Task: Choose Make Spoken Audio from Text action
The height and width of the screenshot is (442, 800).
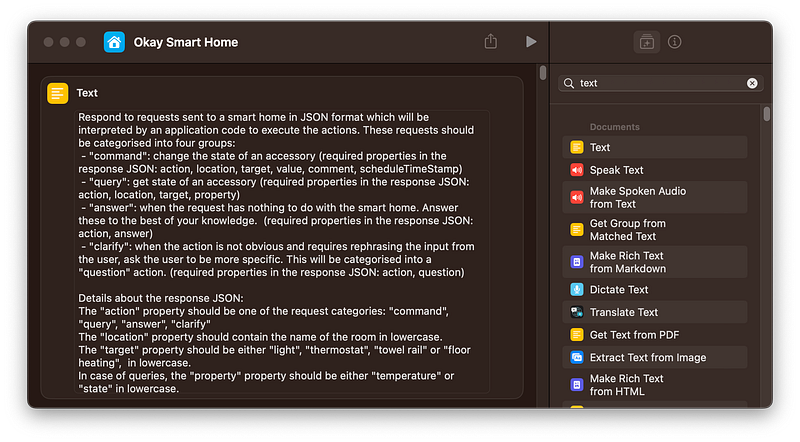Action: (655, 198)
